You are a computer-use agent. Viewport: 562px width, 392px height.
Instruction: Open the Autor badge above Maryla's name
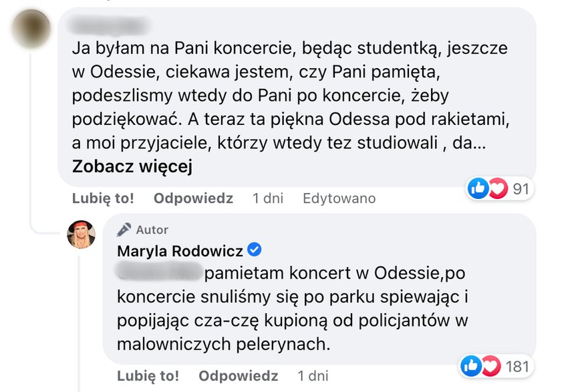tap(142, 229)
